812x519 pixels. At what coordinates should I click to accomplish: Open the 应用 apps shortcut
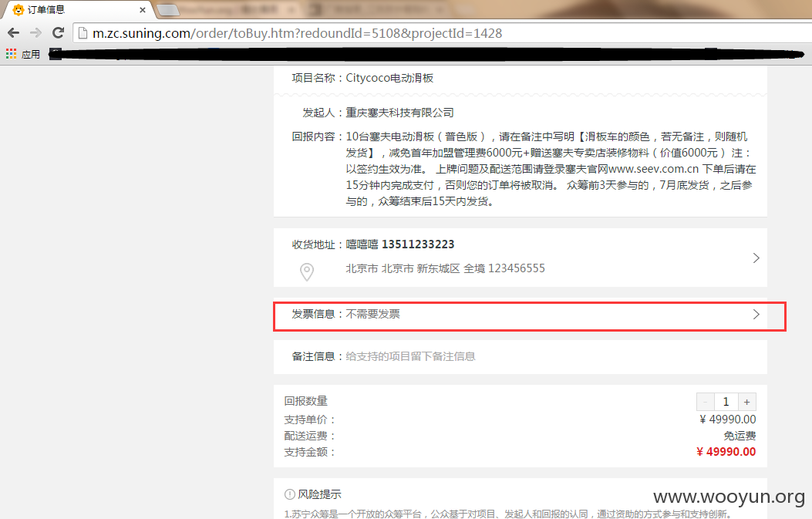tap(23, 54)
